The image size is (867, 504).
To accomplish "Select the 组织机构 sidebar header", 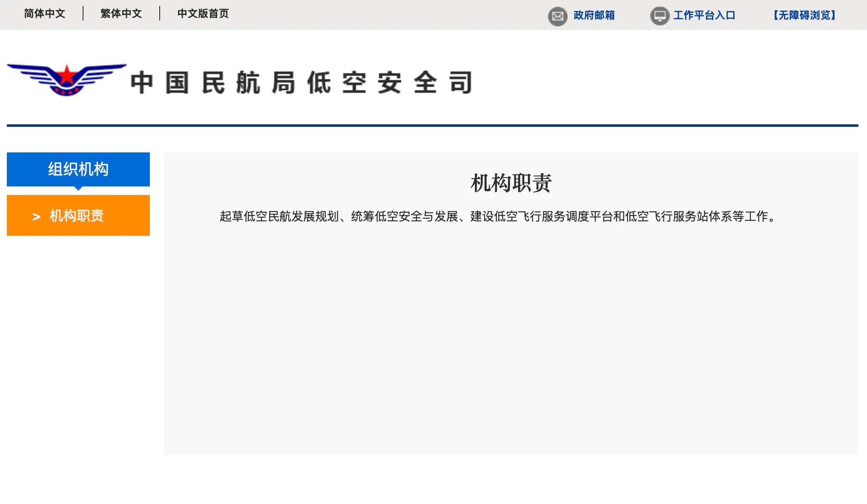I will 78,169.
